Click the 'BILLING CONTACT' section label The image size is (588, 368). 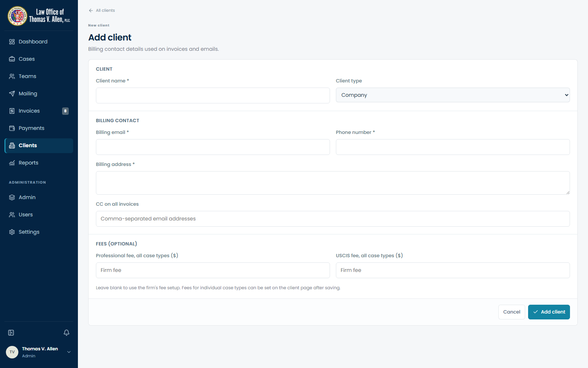coord(118,120)
